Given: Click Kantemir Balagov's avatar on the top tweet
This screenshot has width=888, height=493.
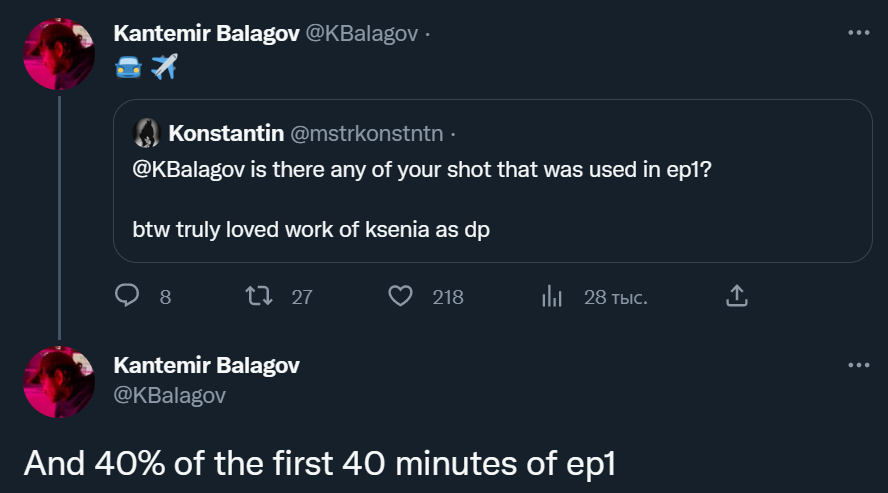Looking at the screenshot, I should pos(59,54).
